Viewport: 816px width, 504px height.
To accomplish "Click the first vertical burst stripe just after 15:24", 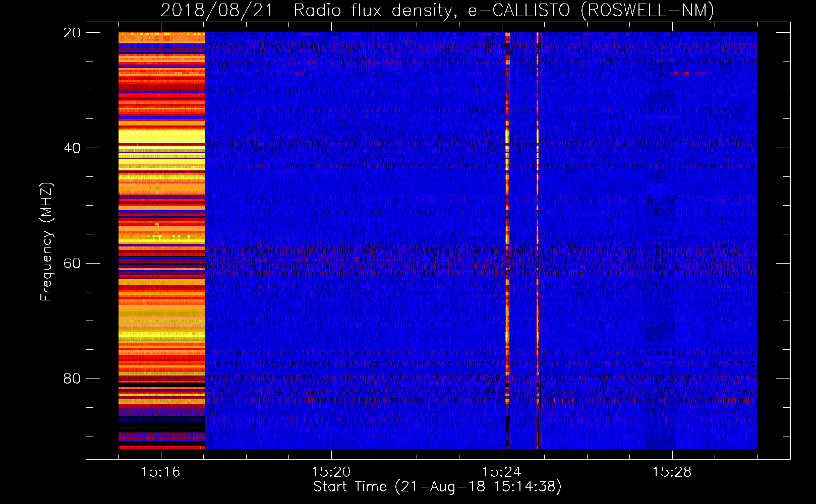I will pos(507,240).
